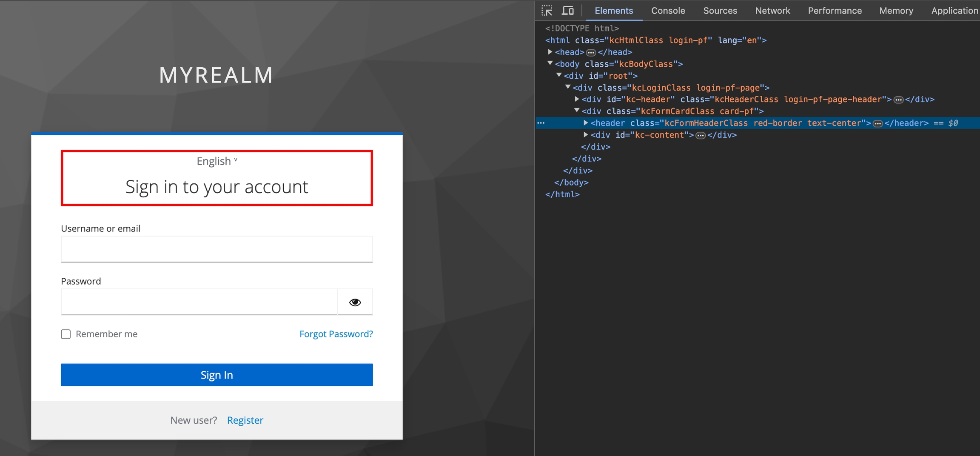The width and height of the screenshot is (980, 456).
Task: Focus the Username or email field
Action: [217, 249]
